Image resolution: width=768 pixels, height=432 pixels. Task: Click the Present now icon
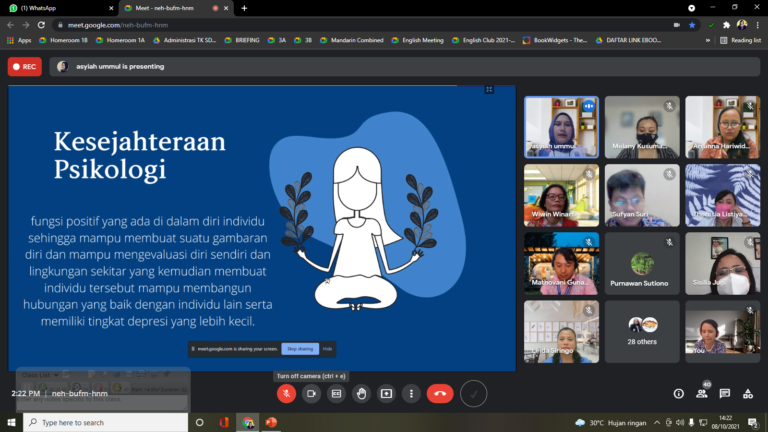click(x=386, y=394)
